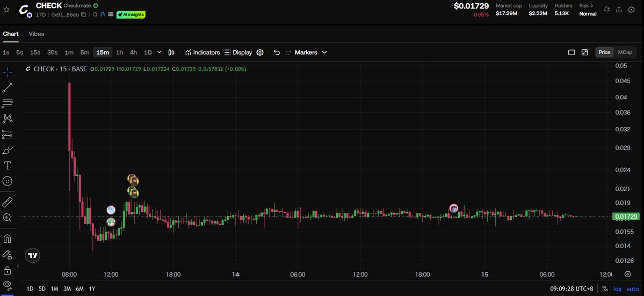Open the emoji icons tool
The width and height of the screenshot is (644, 296).
8,181
